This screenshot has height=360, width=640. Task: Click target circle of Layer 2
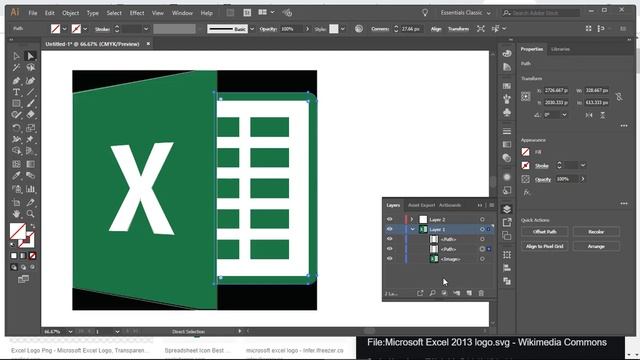click(482, 220)
